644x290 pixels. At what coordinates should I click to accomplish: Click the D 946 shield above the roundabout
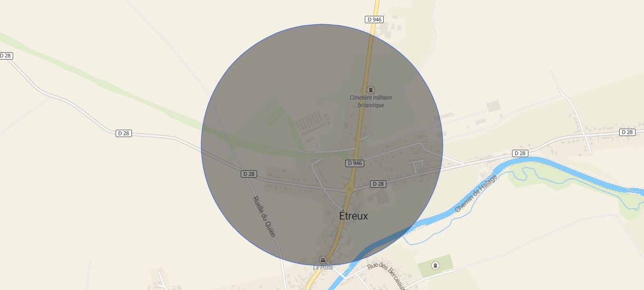tap(355, 163)
